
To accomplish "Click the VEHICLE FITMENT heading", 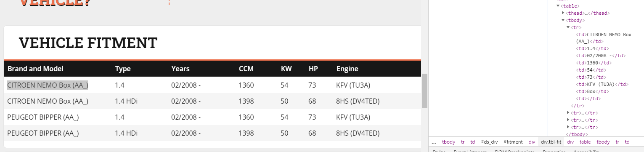I will point(88,43).
